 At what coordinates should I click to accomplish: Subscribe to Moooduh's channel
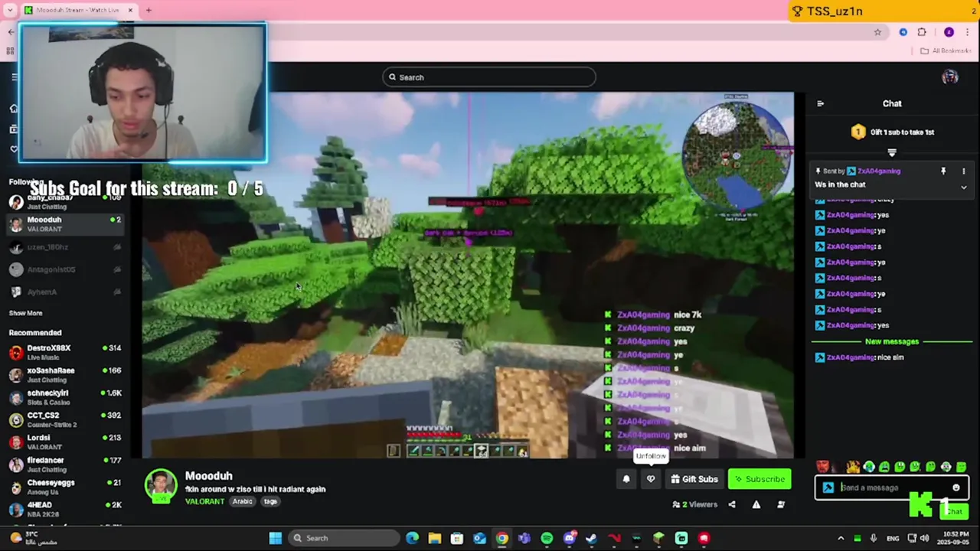[759, 479]
